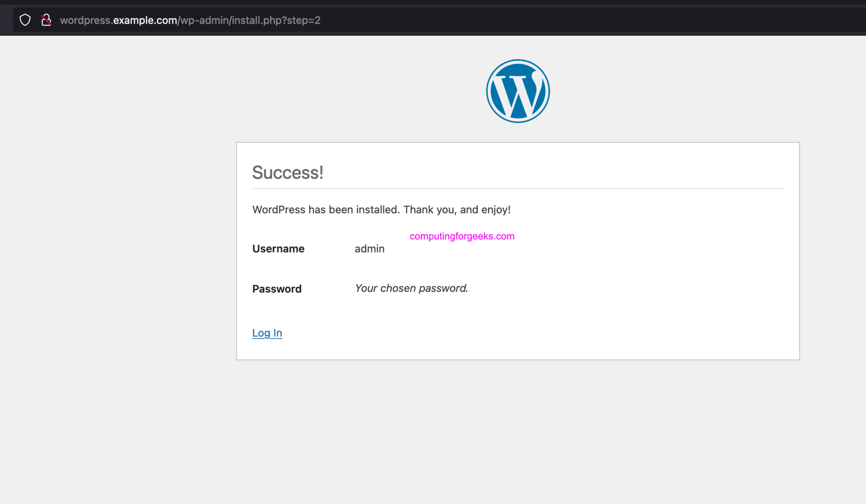The width and height of the screenshot is (866, 504).
Task: Click the Username label
Action: 278,249
